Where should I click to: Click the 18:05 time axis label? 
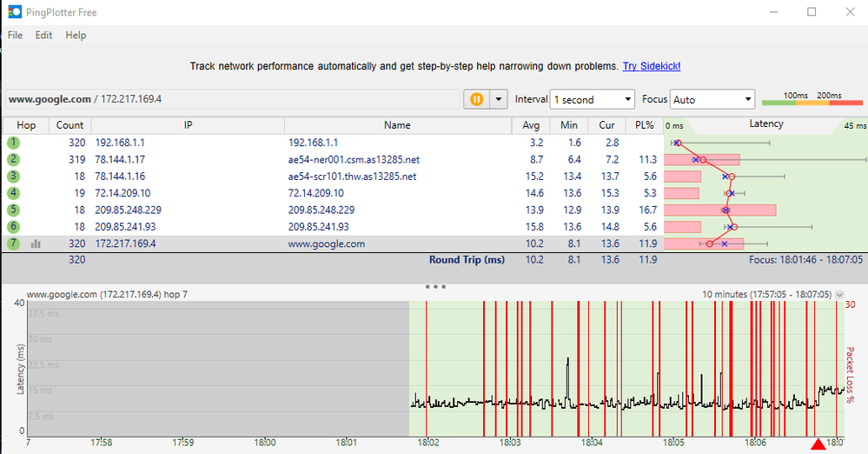pos(673,443)
